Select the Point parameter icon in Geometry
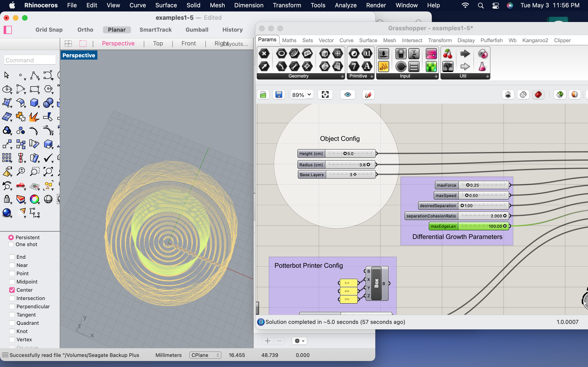Screen dimensions: 588x367 point(264,54)
